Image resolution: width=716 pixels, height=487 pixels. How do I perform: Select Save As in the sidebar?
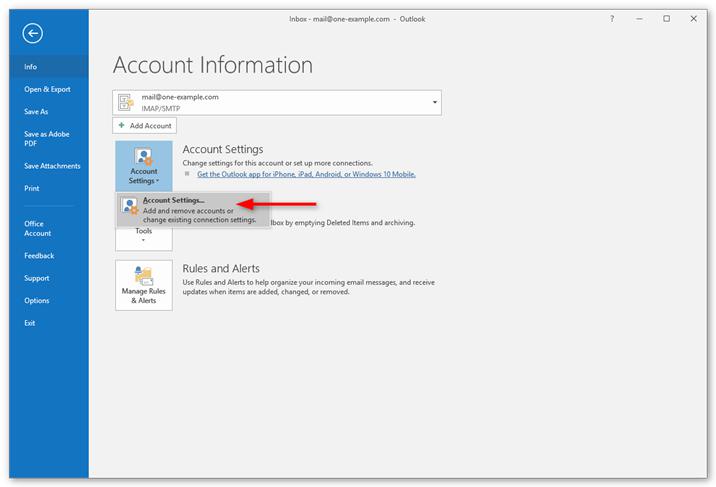(x=36, y=112)
